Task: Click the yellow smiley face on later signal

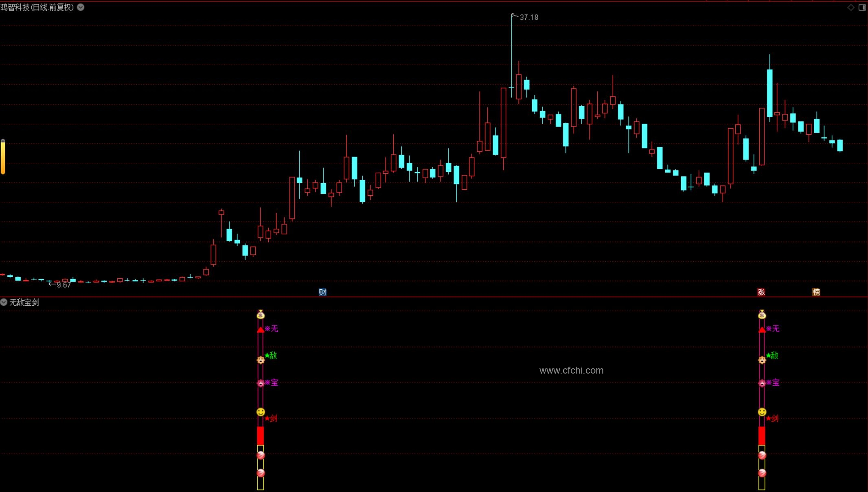Action: point(762,412)
